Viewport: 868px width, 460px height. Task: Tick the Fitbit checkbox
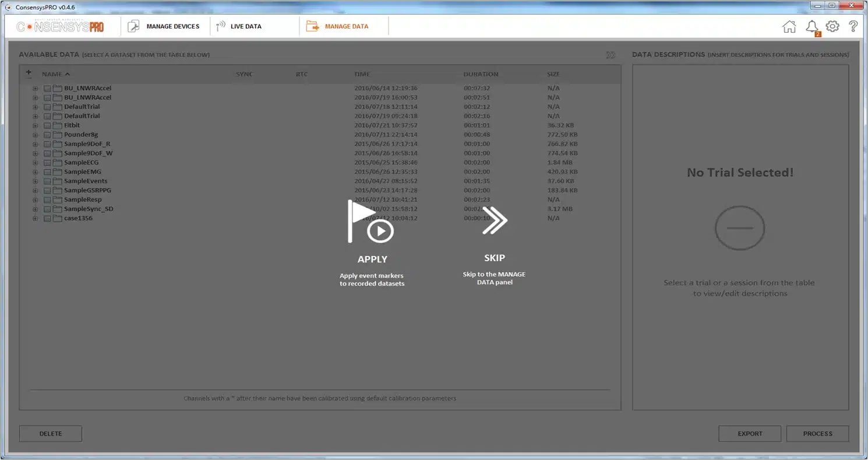coord(47,125)
